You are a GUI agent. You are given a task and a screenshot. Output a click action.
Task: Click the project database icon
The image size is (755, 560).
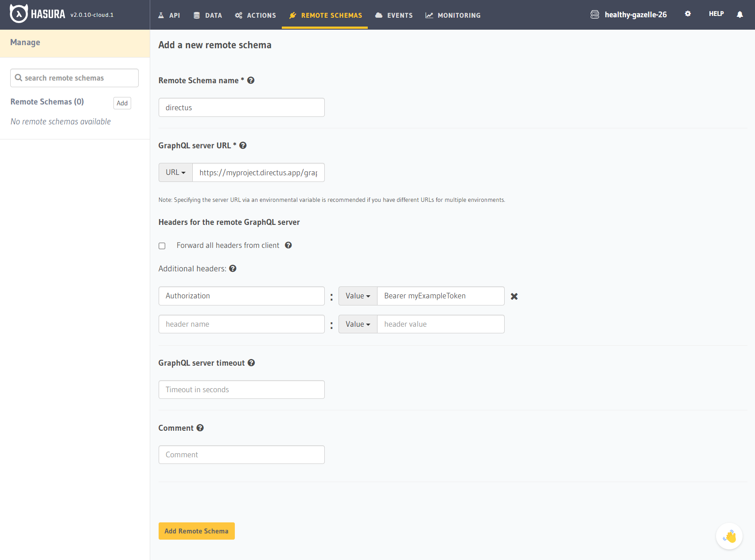[595, 15]
